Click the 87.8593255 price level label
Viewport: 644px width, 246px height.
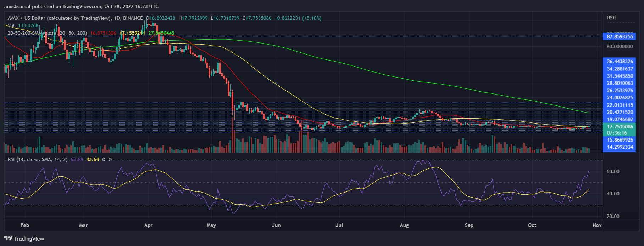(620, 36)
